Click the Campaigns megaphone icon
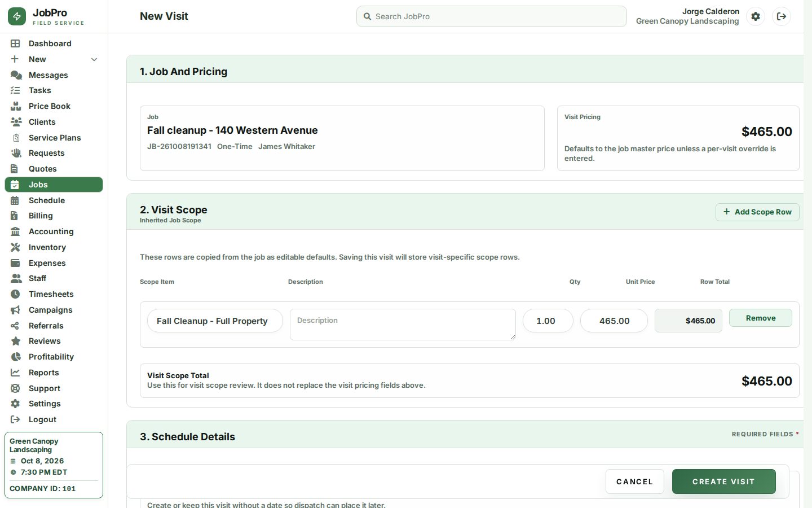This screenshot has height=508, width=812. point(15,310)
